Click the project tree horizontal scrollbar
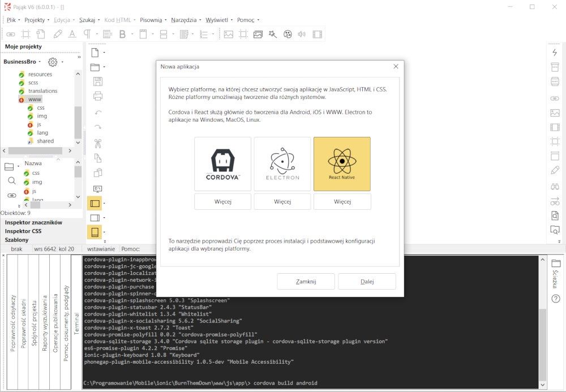566x392 pixels. pos(35,150)
